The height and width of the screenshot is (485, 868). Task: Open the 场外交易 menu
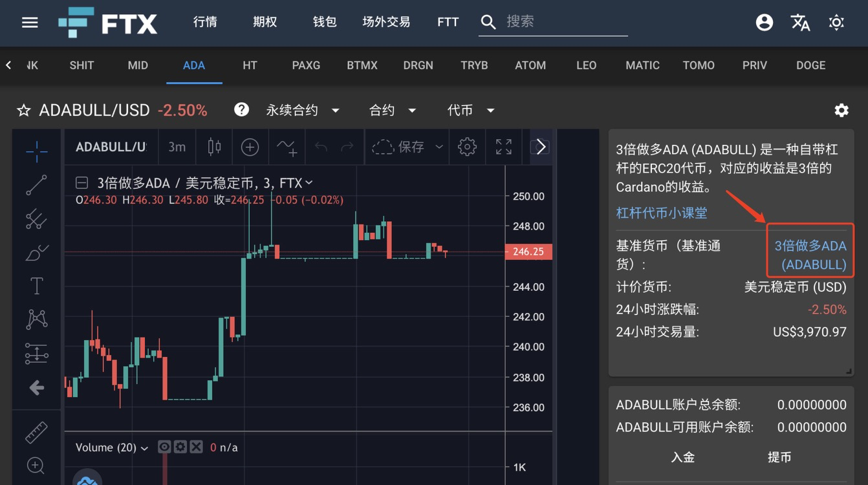(386, 22)
